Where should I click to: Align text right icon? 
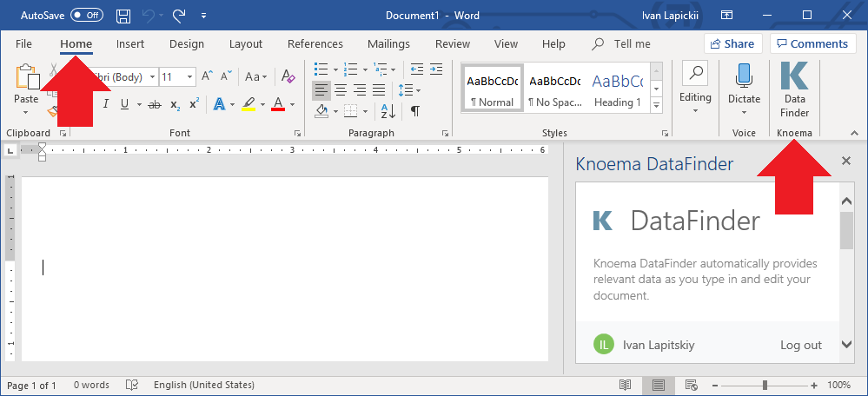click(360, 89)
